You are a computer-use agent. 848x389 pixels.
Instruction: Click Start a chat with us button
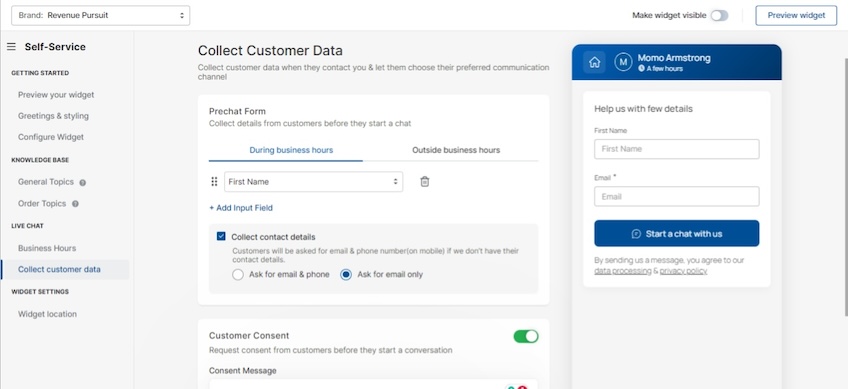coord(677,233)
